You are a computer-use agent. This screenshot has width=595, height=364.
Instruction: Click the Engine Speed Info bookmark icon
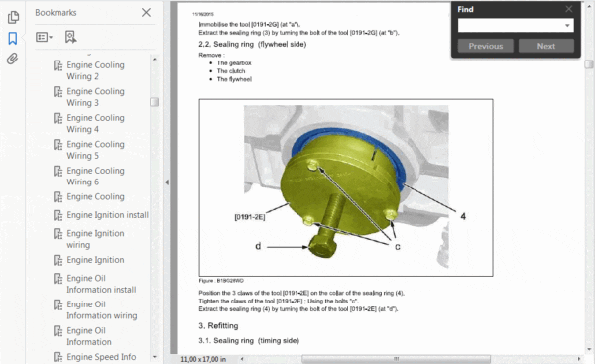[59, 357]
